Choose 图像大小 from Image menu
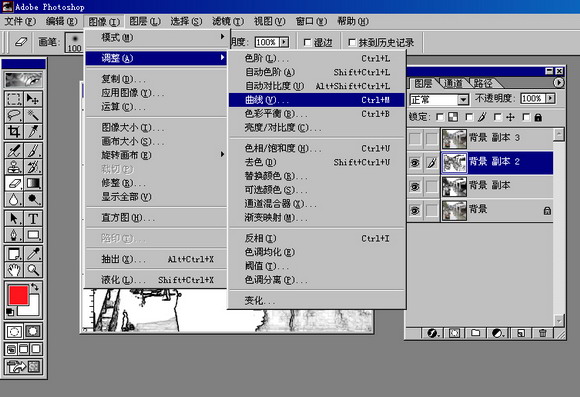The width and height of the screenshot is (580, 397). (156, 128)
